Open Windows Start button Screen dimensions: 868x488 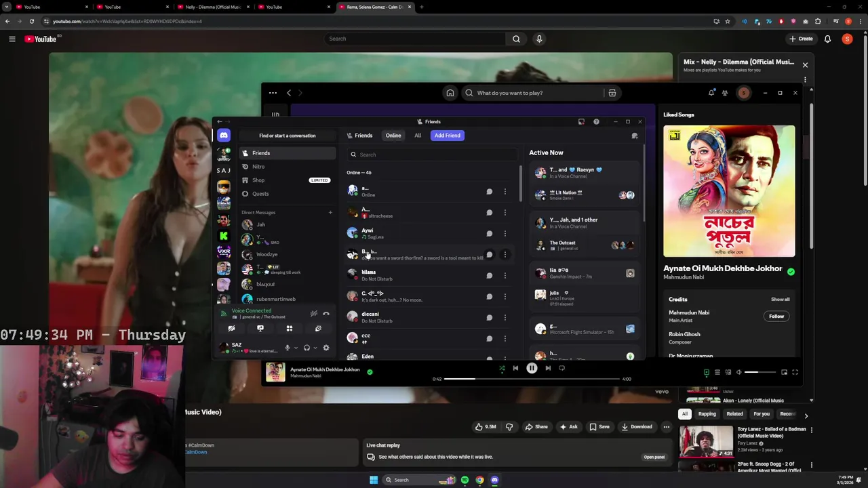pos(373,480)
